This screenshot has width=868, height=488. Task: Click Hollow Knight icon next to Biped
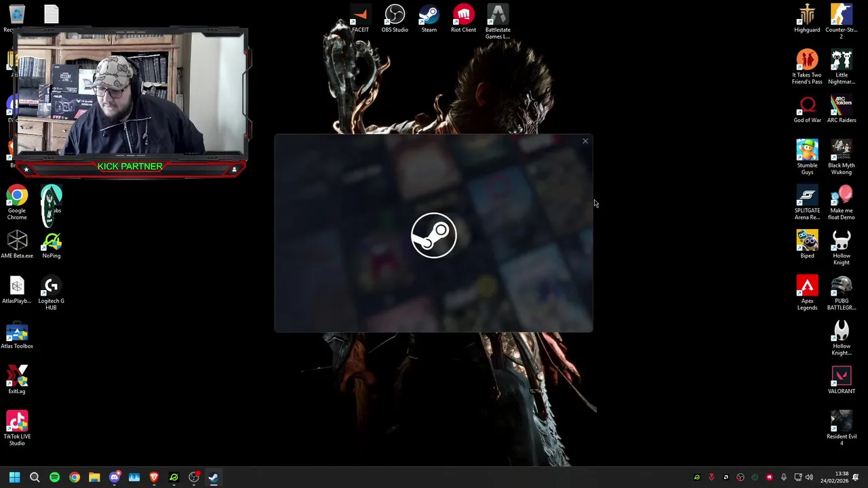click(842, 247)
